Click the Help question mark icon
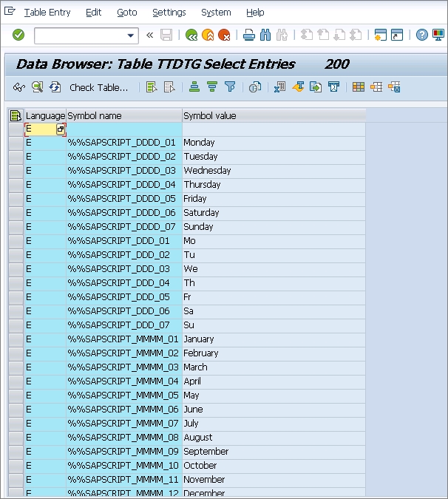 coord(422,35)
